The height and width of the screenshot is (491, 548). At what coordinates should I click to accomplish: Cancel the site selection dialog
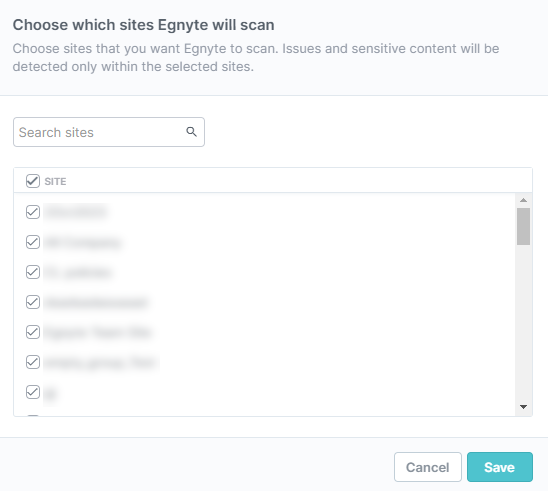(x=428, y=467)
